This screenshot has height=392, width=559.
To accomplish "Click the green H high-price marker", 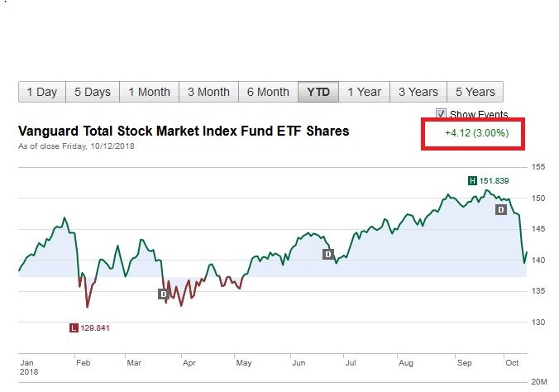I will click(x=473, y=180).
